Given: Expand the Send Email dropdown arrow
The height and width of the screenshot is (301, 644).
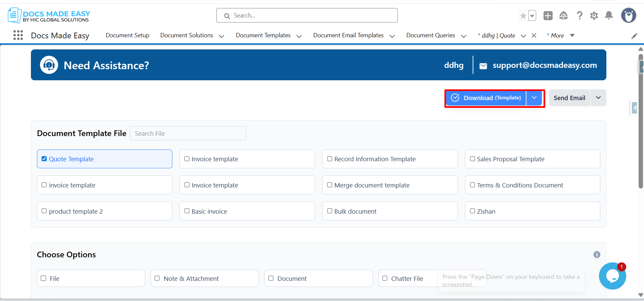Looking at the screenshot, I should pyautogui.click(x=598, y=98).
